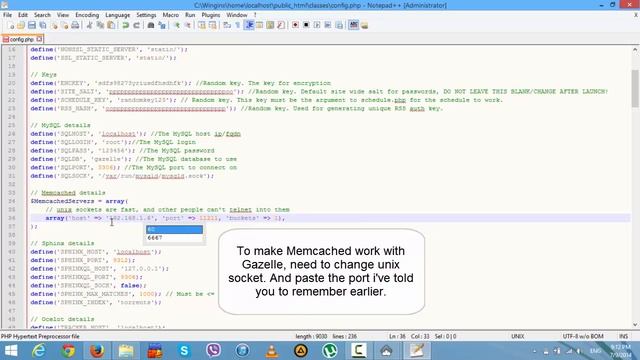Open the Replace toolbar icon
640x360 pixels.
click(162, 25)
